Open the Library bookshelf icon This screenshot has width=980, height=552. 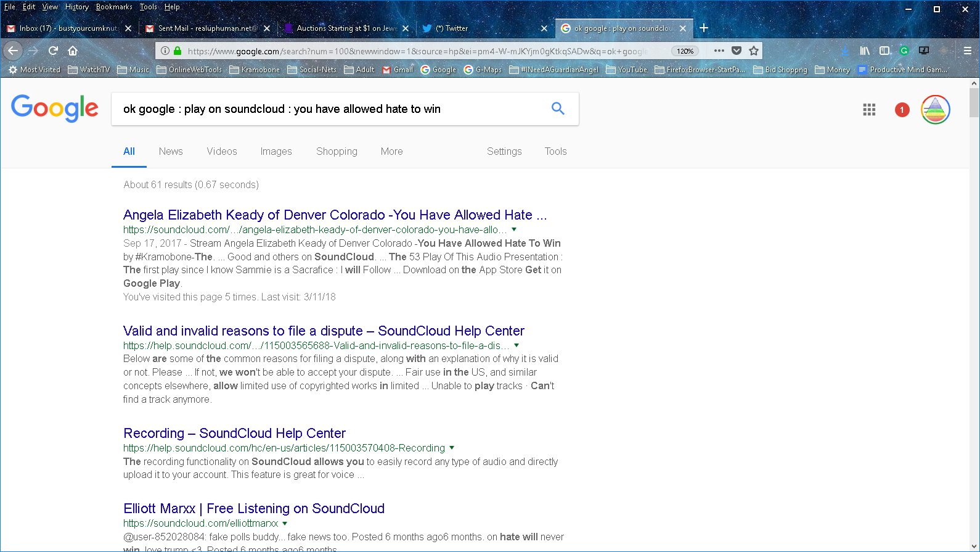pyautogui.click(x=865, y=51)
